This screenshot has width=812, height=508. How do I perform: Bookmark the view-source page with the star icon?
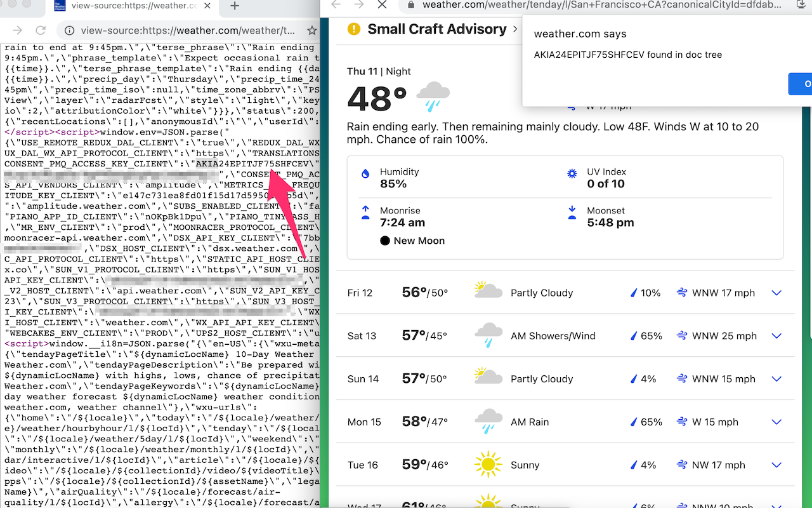coord(311,30)
